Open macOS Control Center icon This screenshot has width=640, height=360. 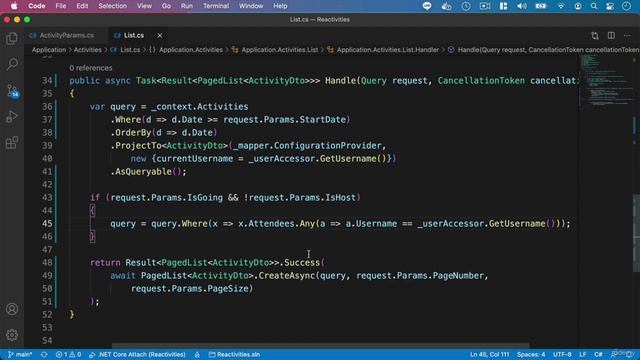(x=610, y=6)
